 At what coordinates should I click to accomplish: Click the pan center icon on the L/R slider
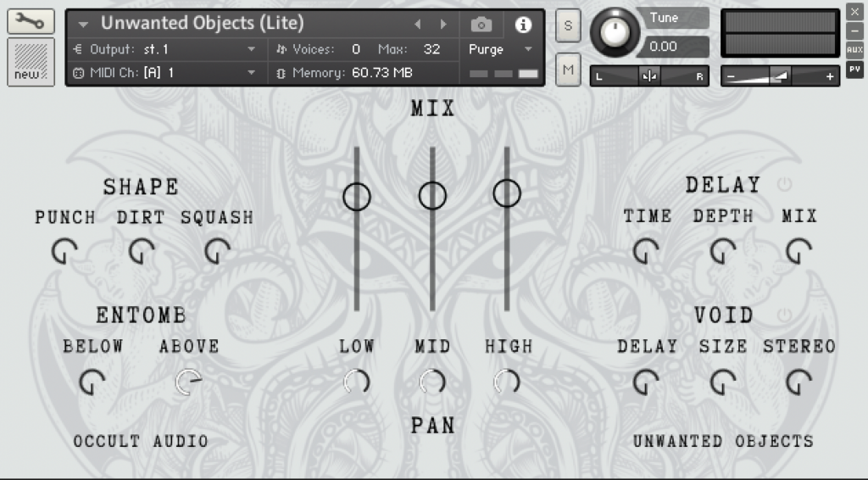tap(649, 75)
